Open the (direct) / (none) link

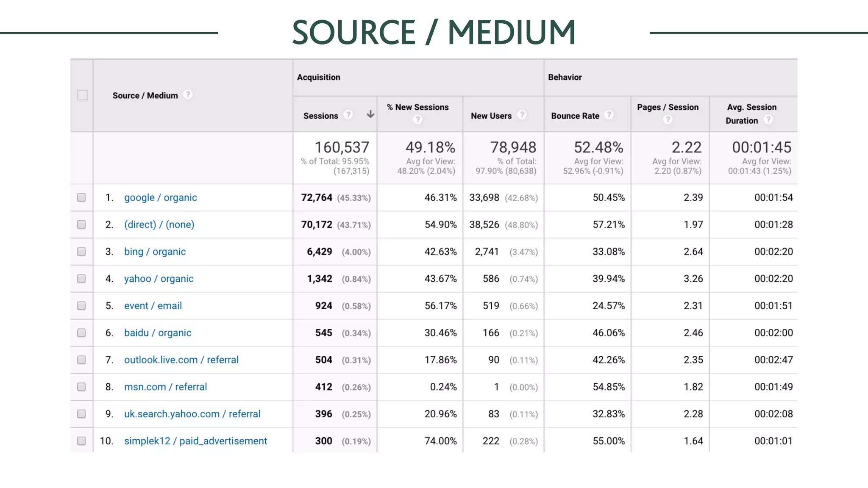point(159,225)
